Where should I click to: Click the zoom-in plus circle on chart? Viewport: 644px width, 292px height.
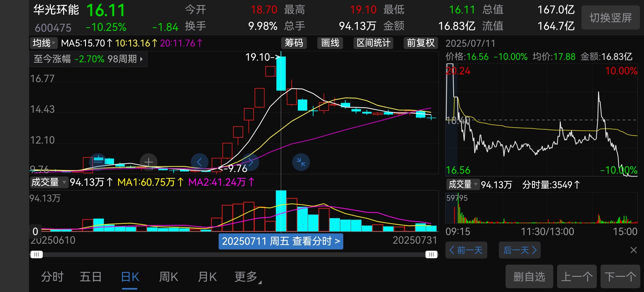pyautogui.click(x=149, y=162)
